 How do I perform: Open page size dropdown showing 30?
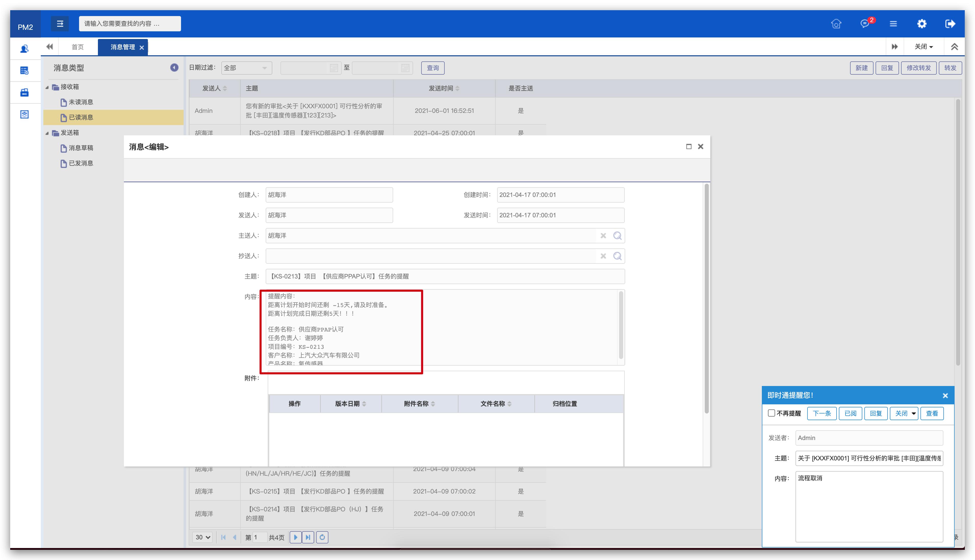click(x=202, y=537)
